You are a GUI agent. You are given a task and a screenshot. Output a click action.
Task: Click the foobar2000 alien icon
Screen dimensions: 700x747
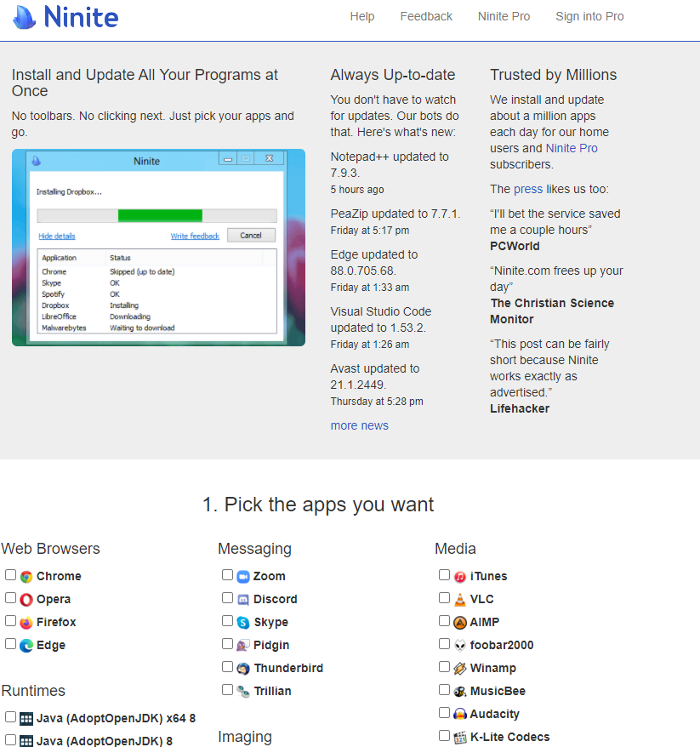tap(460, 646)
